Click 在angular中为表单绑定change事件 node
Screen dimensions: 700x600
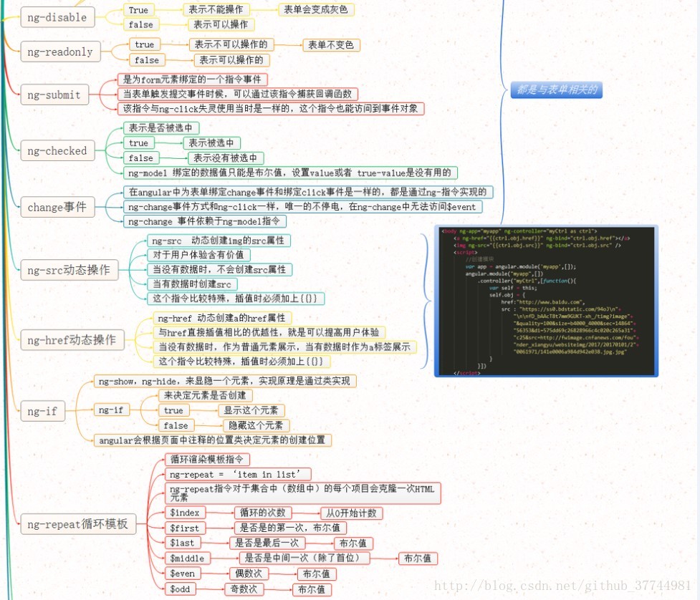308,192
